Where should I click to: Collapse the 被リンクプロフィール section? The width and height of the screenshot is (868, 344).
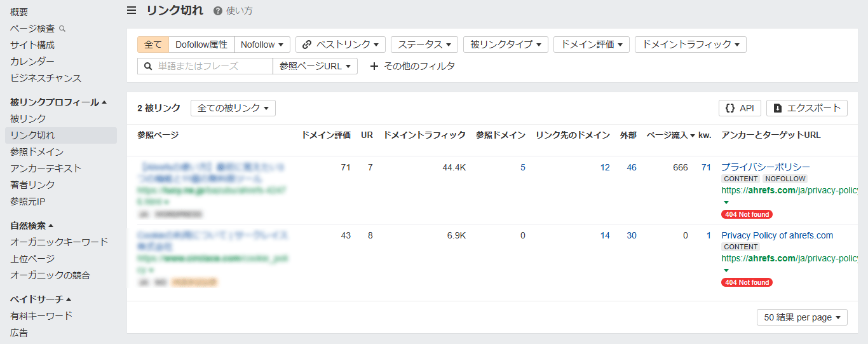click(58, 102)
